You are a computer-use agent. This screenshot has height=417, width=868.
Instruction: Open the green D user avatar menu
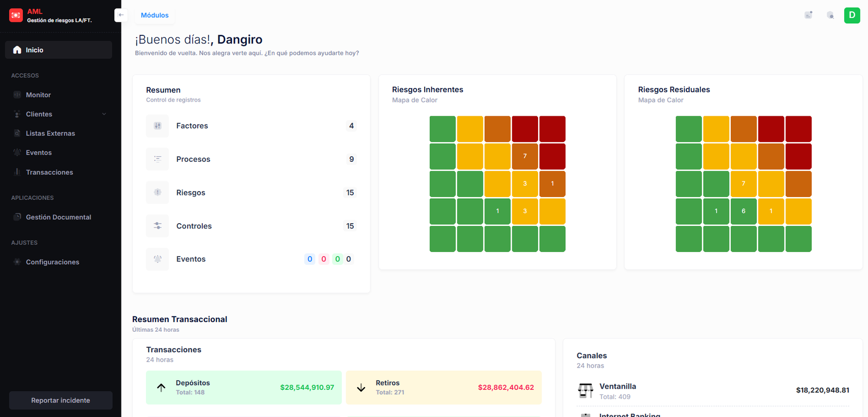[852, 15]
